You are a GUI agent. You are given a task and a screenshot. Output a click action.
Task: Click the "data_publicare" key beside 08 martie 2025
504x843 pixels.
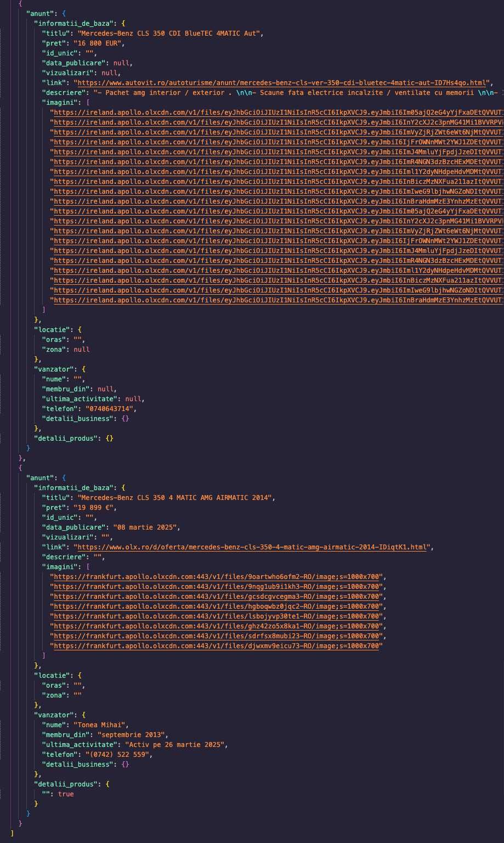click(x=73, y=527)
